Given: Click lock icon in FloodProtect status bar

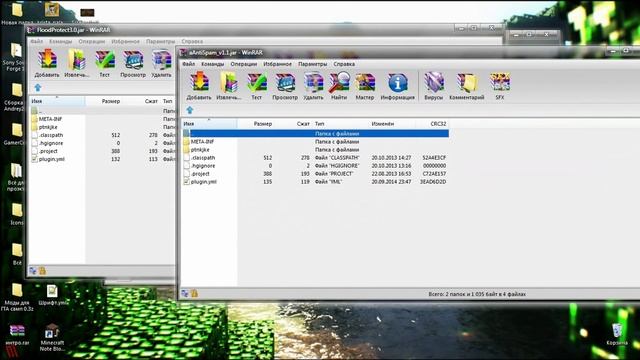Looking at the screenshot, I should [x=42, y=271].
